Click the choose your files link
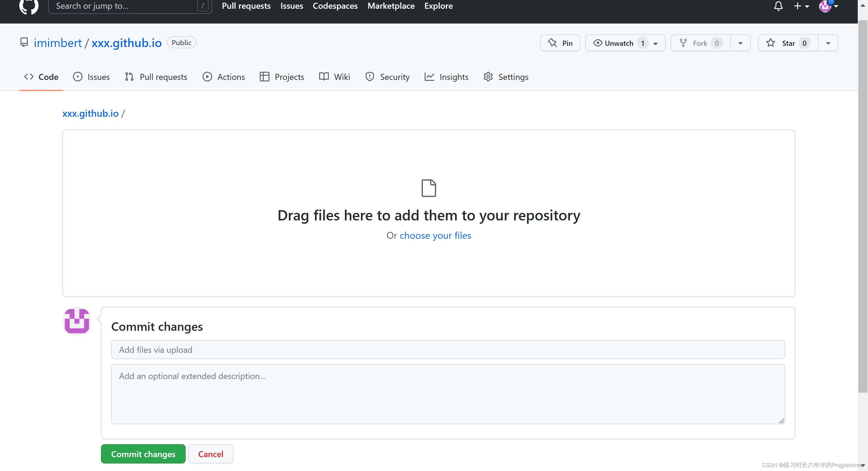Viewport: 868px width, 471px height. pyautogui.click(x=435, y=235)
